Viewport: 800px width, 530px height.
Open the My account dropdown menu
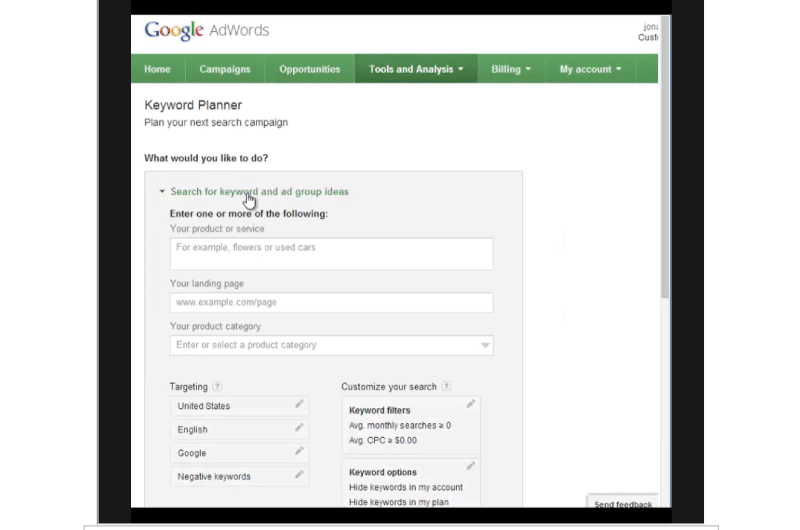590,69
